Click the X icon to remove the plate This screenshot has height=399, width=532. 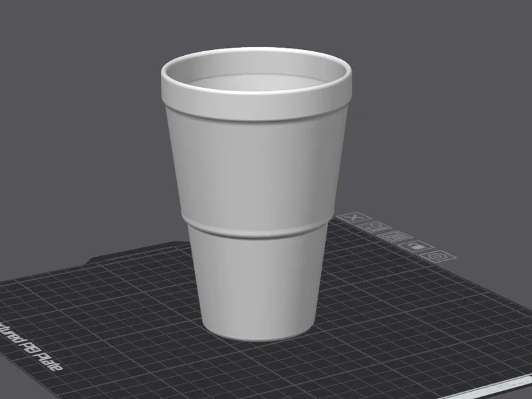354,217
